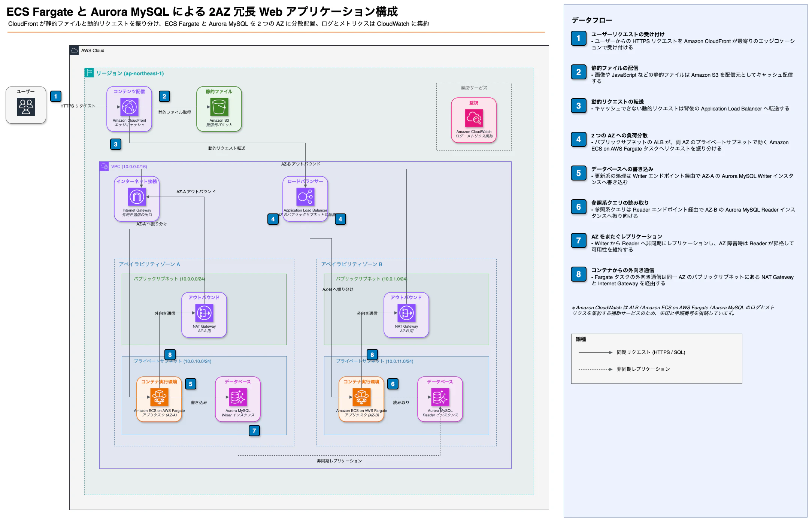Click the AWS Cloud group icon

74,50
